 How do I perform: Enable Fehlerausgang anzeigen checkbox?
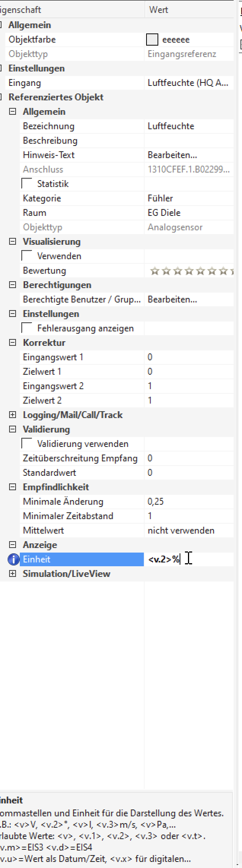click(x=27, y=328)
